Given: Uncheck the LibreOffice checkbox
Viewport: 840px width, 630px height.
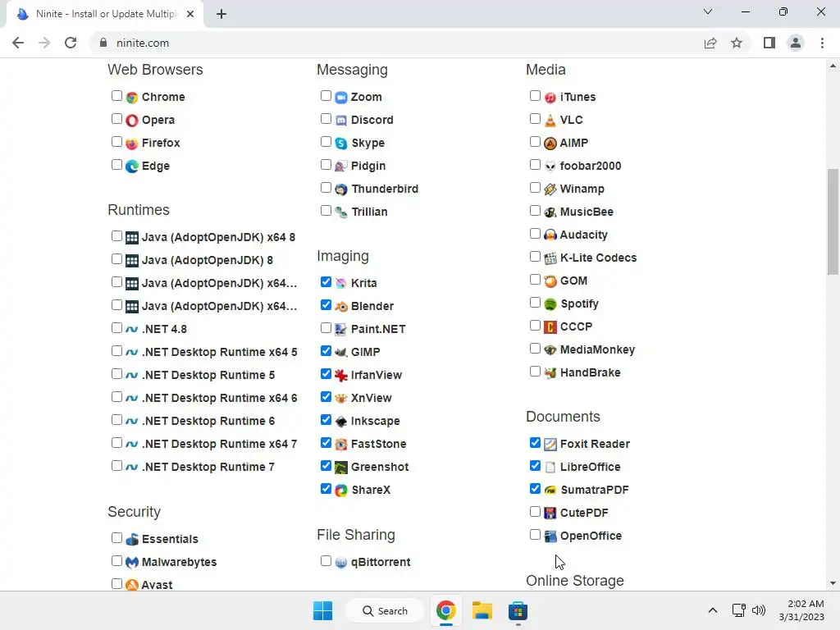Looking at the screenshot, I should click(x=535, y=466).
